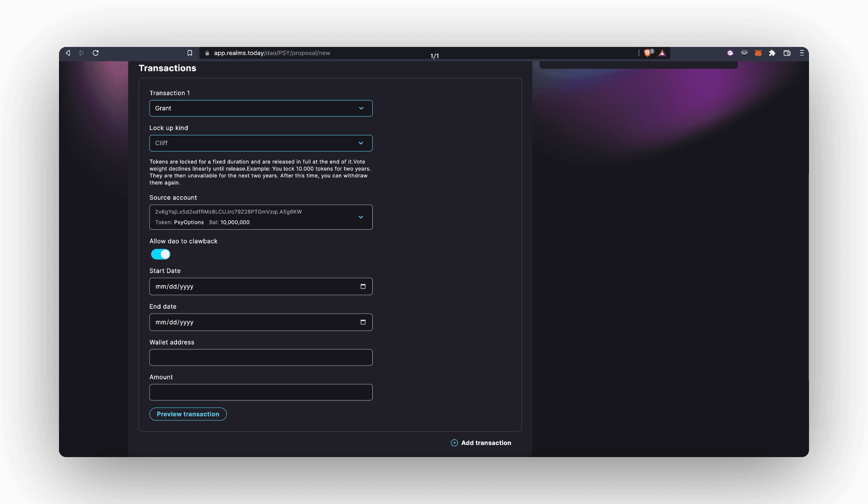Expand the Source account selector
The image size is (868, 504).
261,217
